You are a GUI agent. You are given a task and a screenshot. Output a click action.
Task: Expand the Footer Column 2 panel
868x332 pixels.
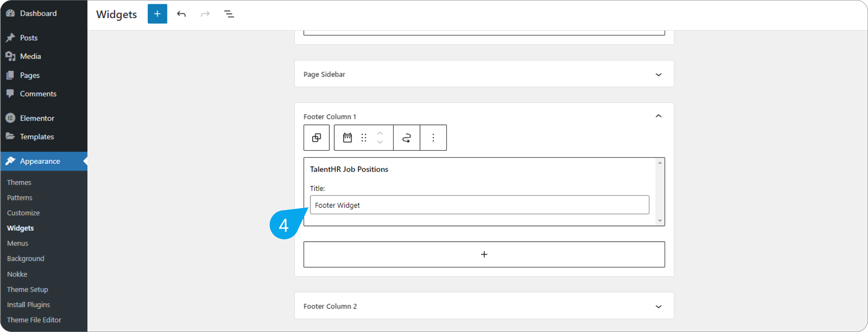(x=658, y=306)
